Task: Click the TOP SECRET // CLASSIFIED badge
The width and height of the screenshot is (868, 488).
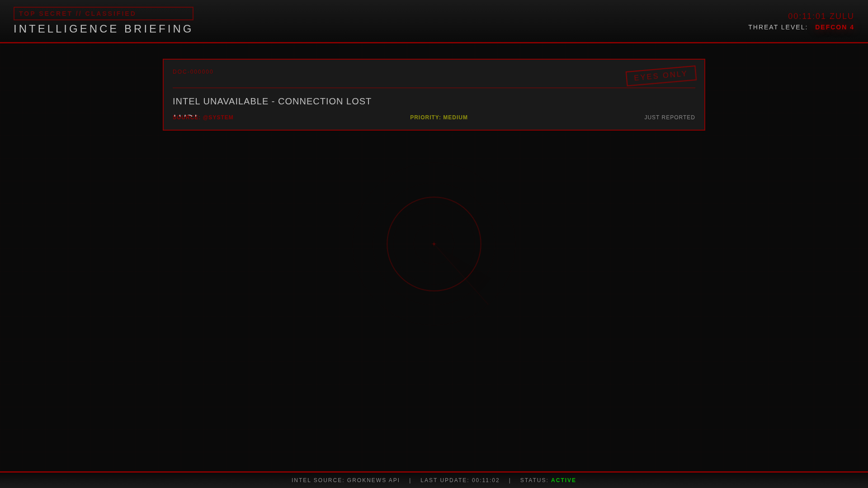Action: click(x=103, y=14)
